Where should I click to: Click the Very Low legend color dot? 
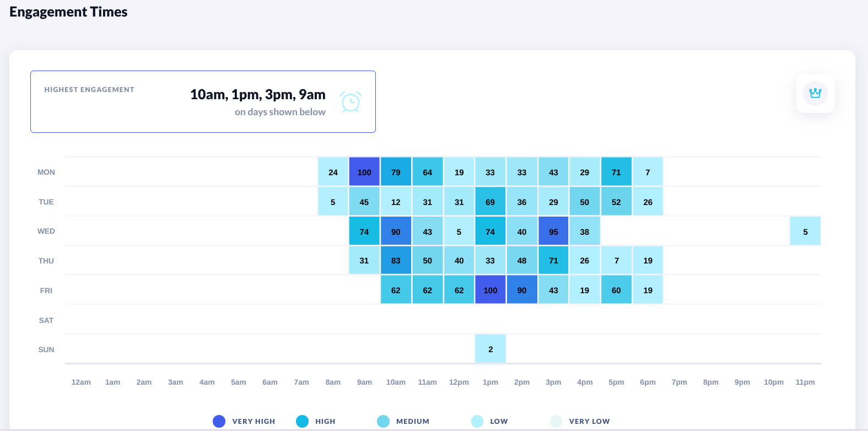pos(556,421)
